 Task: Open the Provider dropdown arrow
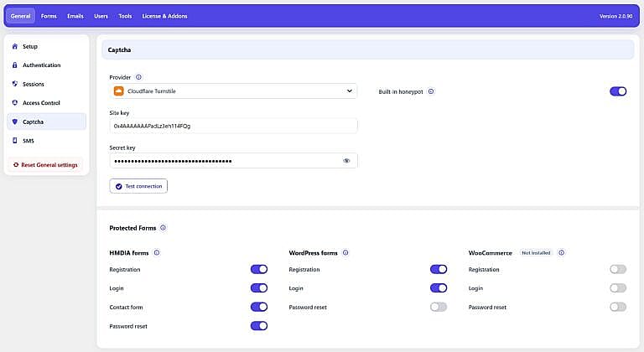coord(349,91)
